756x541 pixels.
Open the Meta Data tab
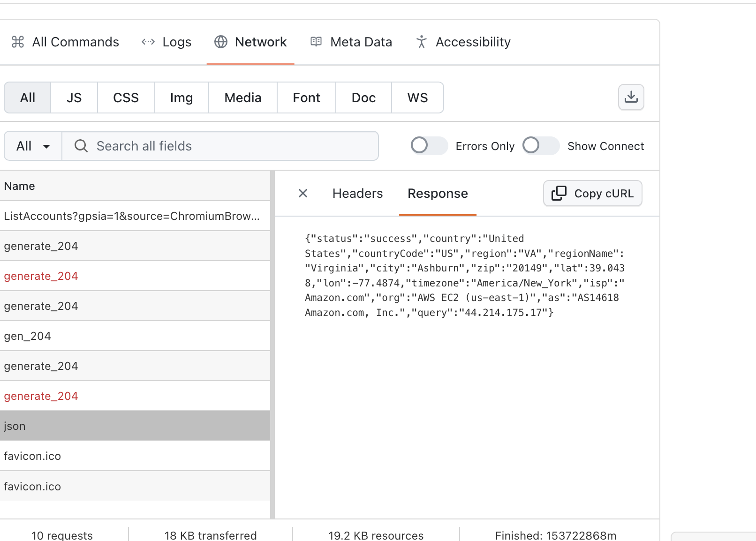tap(351, 42)
